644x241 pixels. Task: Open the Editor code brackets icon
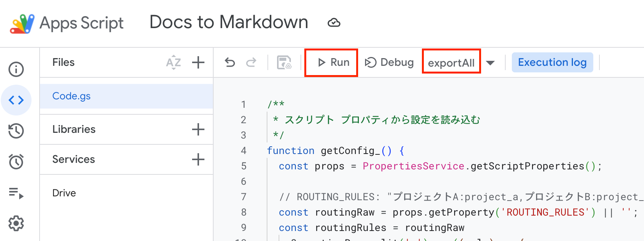pos(16,100)
